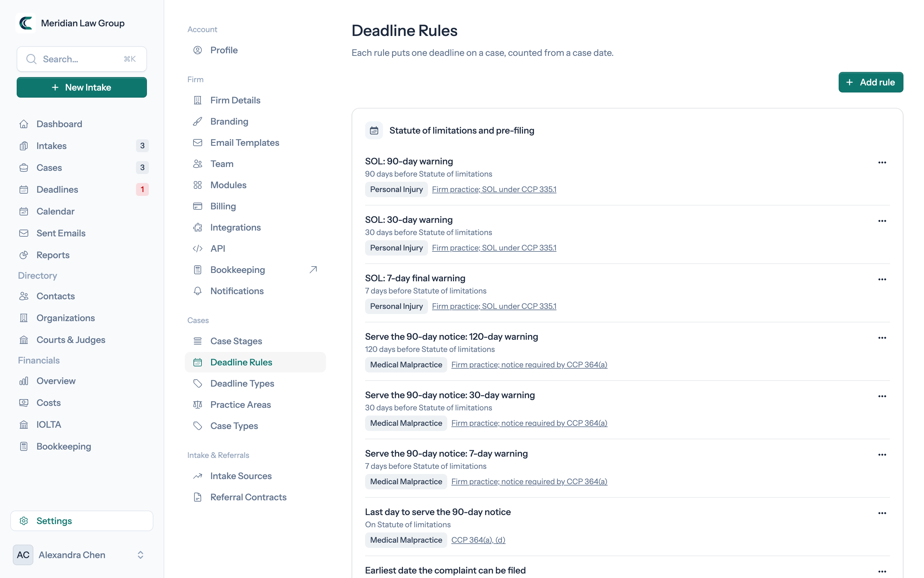Open options menu for SOL: 30-day warning
Image resolution: width=924 pixels, height=578 pixels.
[x=882, y=221]
